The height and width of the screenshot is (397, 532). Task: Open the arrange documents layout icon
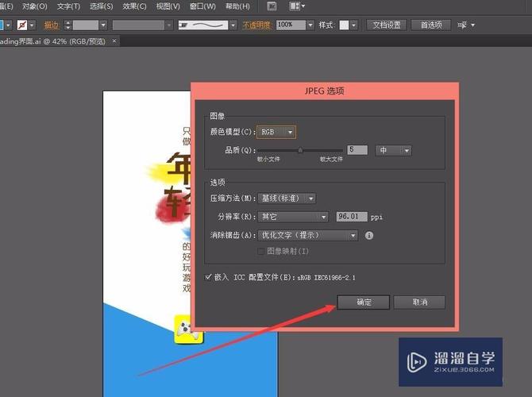pos(297,6)
